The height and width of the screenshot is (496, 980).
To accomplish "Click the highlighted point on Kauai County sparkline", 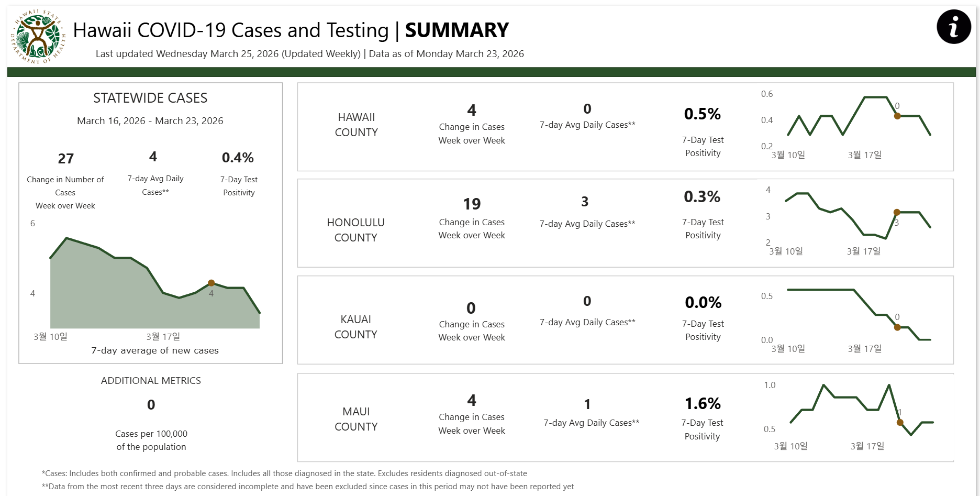I will pos(897,327).
